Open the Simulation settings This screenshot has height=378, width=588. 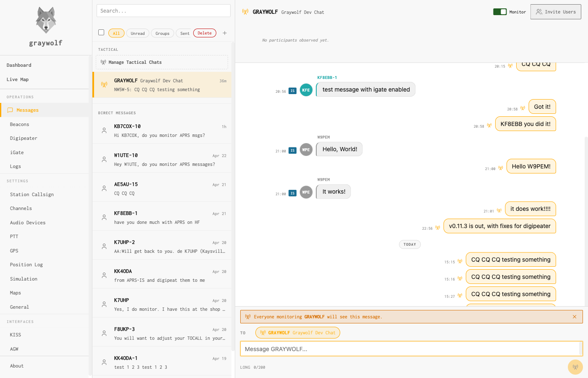[x=45, y=279]
